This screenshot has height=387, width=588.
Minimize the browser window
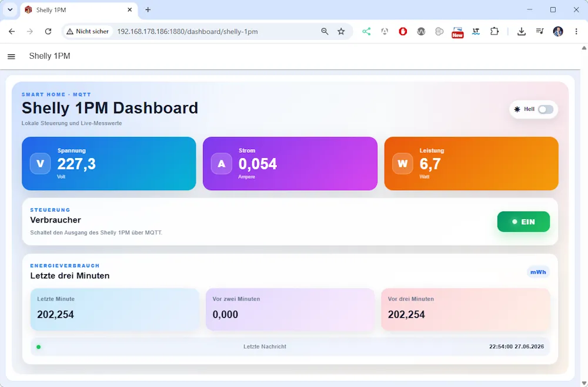(530, 10)
